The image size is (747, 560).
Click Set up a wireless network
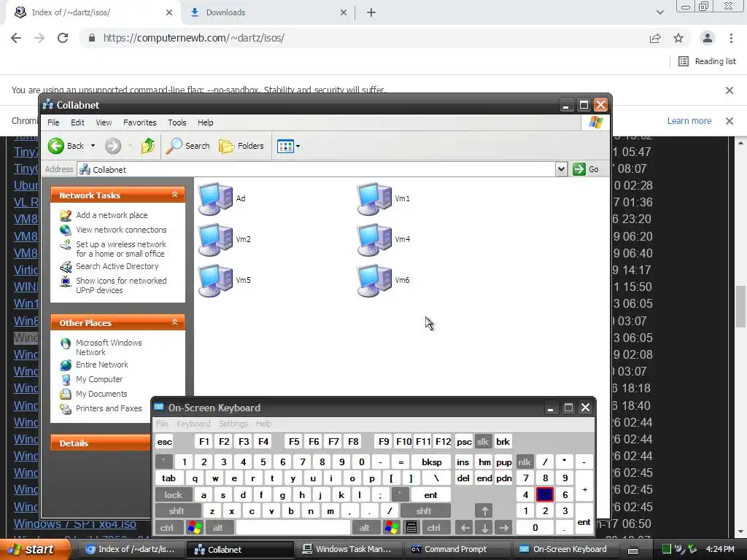[x=121, y=249]
